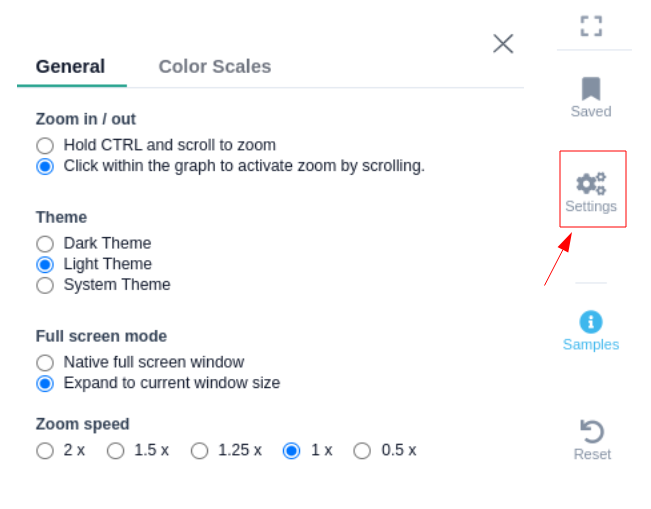The image size is (651, 509).
Task: Set zoom speed to 1.5 x
Action: 115,451
